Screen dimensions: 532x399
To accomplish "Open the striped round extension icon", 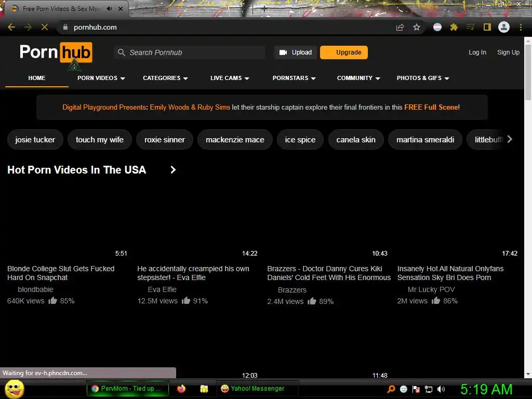I will [437, 27].
